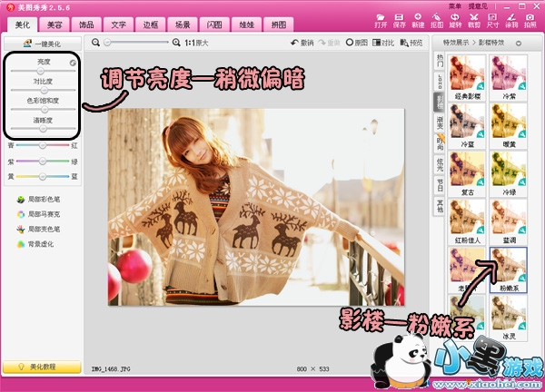
Task: Click the 打开 (Open) file icon
Action: pyautogui.click(x=381, y=20)
